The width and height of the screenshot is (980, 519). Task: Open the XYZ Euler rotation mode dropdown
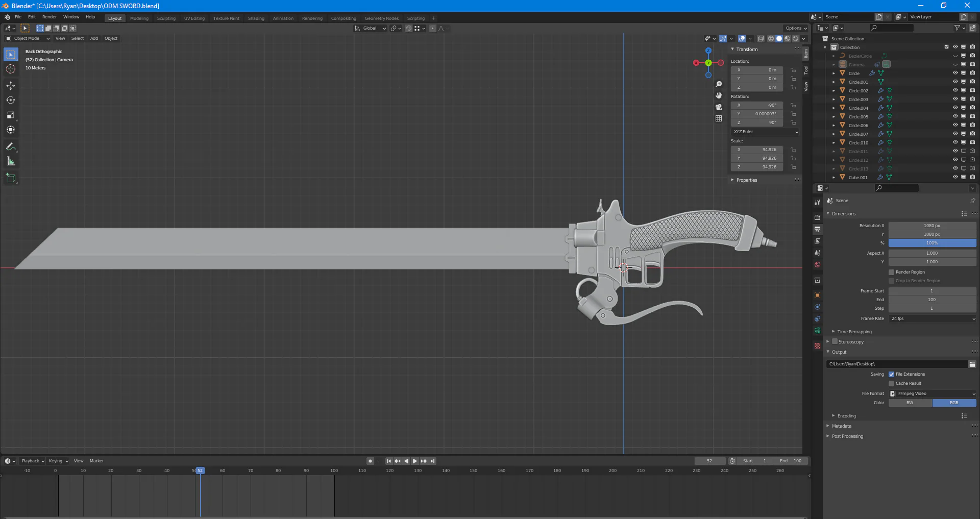click(765, 132)
